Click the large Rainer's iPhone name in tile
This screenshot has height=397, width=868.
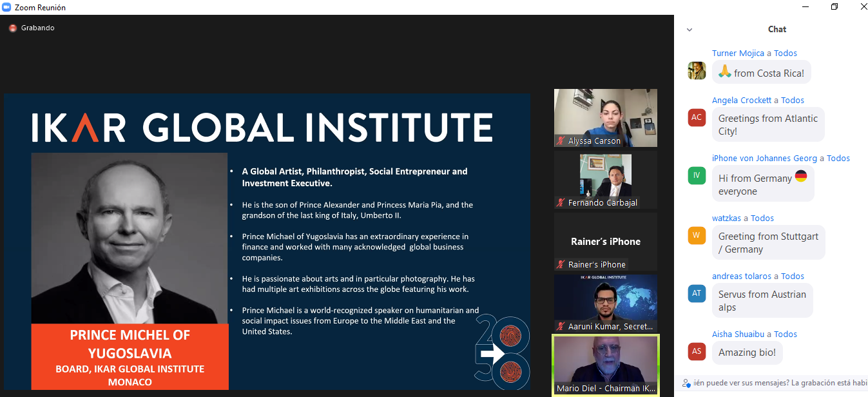coord(606,242)
